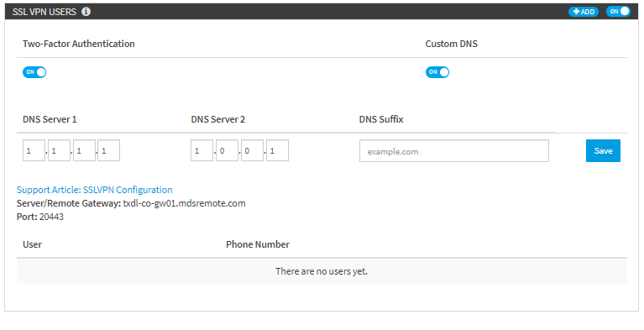The width and height of the screenshot is (644, 330).
Task: Click the Custom DNS label
Action: 452,44
